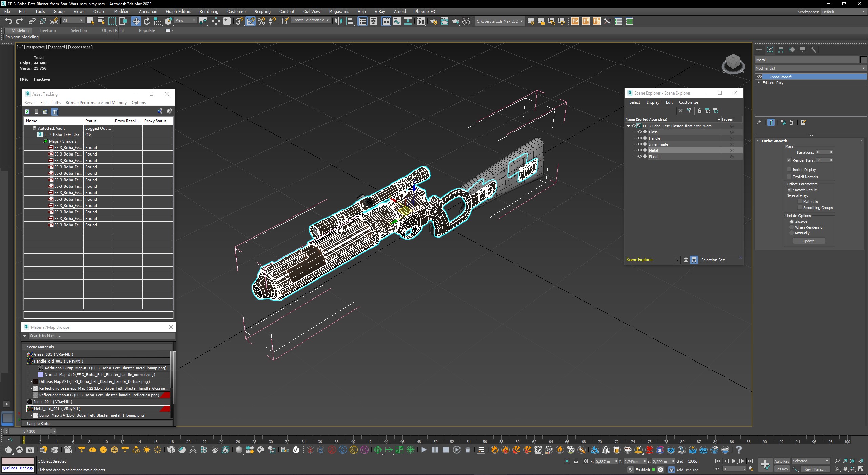
Task: Play the animation in the bottom controls
Action: [734, 461]
